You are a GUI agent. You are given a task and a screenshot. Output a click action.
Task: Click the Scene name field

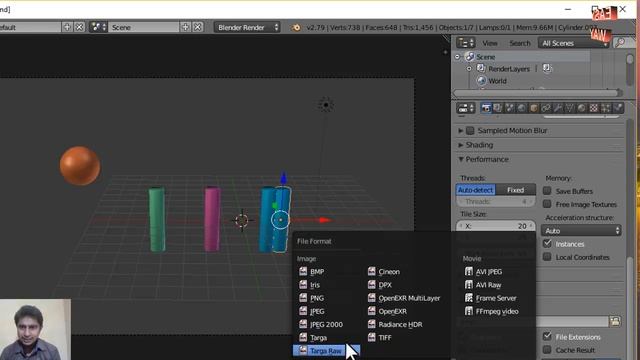[144, 27]
